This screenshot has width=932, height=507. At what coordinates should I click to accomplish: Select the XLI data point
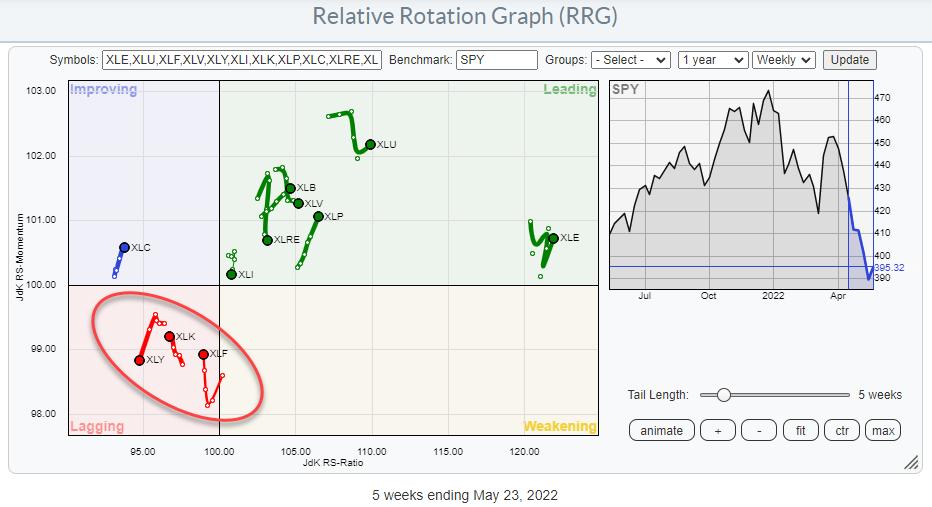click(231, 274)
